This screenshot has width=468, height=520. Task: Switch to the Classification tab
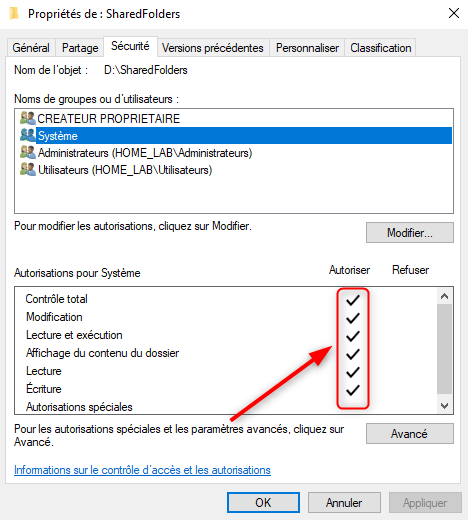click(x=380, y=48)
